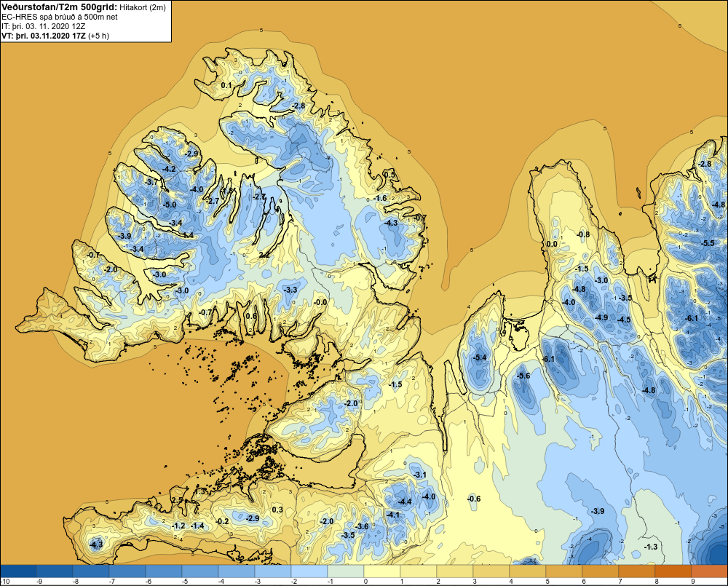Viewport: 728px width, 586px height.
Task: Click the 'EC-HRES spá brúuð á 500m net' line
Action: pos(60,17)
